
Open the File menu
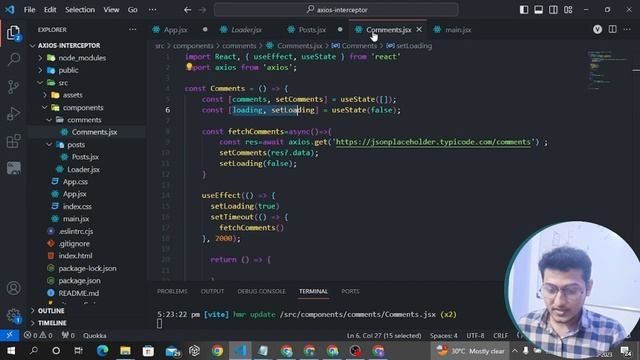[29, 10]
